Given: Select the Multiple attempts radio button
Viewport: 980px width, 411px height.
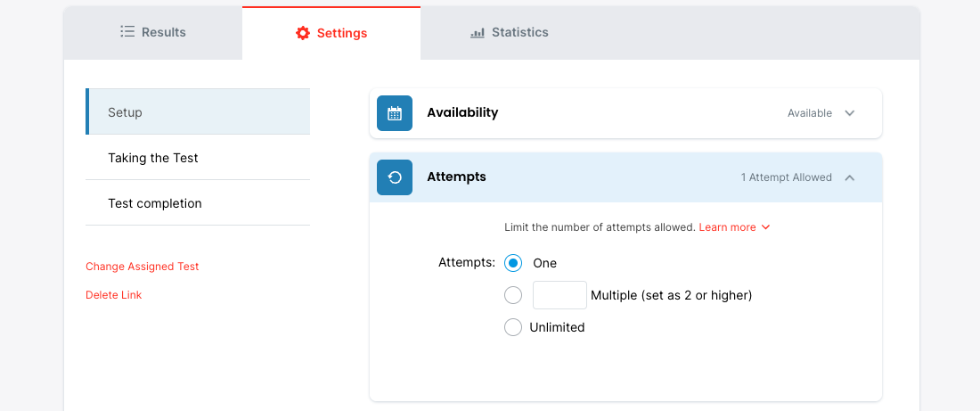Looking at the screenshot, I should tap(513, 295).
